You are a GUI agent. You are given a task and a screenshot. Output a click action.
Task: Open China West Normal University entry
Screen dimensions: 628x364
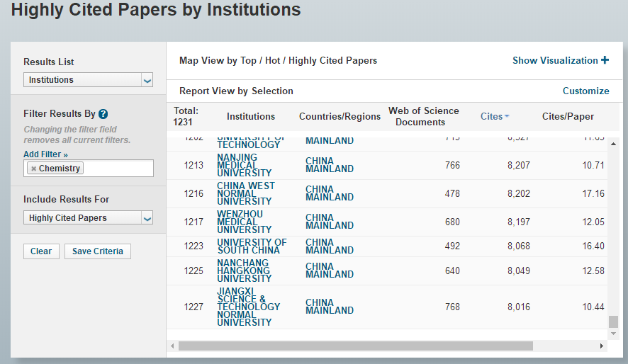[x=245, y=193]
